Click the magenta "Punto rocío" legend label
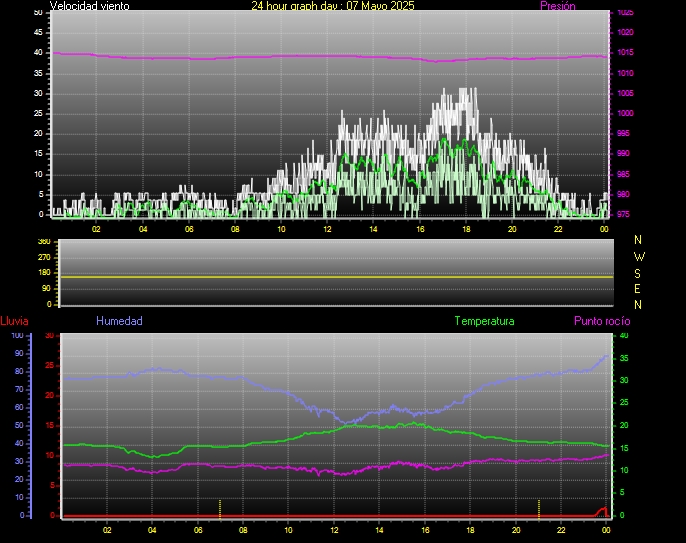 602,321
